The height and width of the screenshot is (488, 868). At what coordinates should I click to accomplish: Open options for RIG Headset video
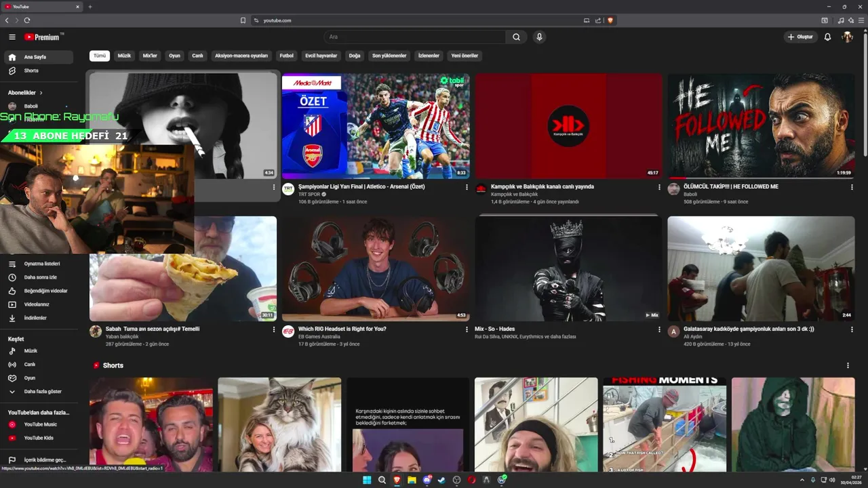tap(467, 329)
